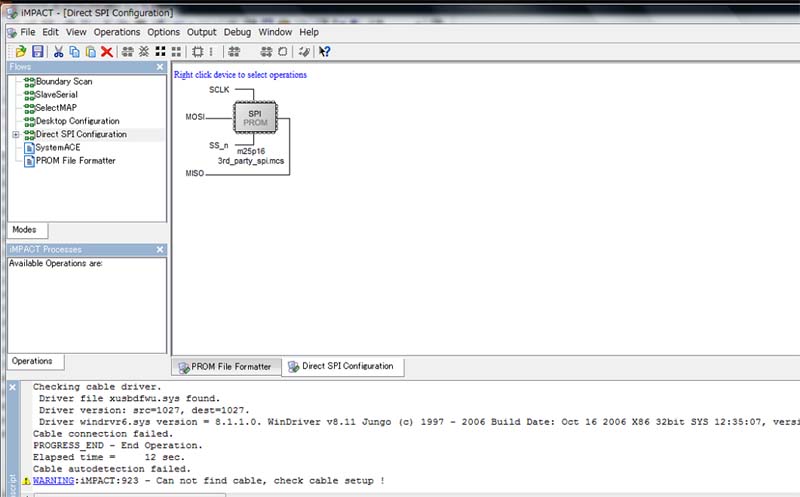The image size is (800, 497).
Task: Click the SCLK signal label
Action: pos(219,90)
